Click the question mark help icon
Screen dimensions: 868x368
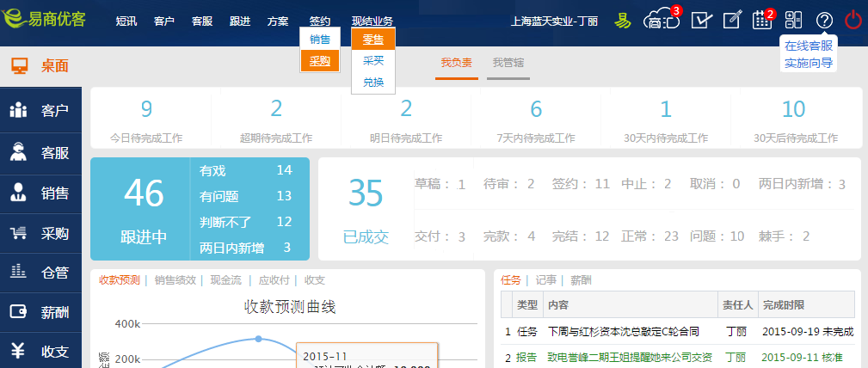824,20
